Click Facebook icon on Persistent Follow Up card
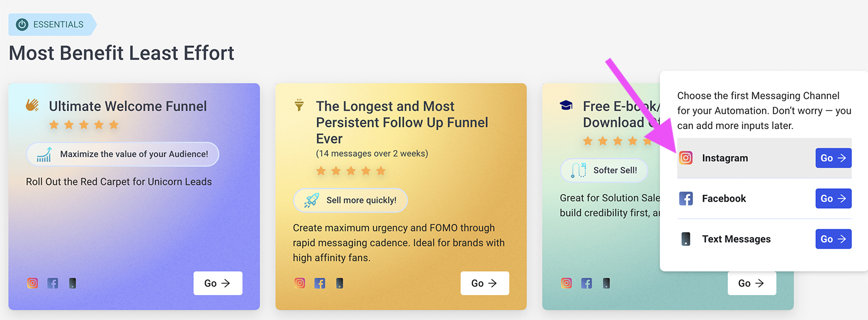The height and width of the screenshot is (320, 868). click(320, 283)
